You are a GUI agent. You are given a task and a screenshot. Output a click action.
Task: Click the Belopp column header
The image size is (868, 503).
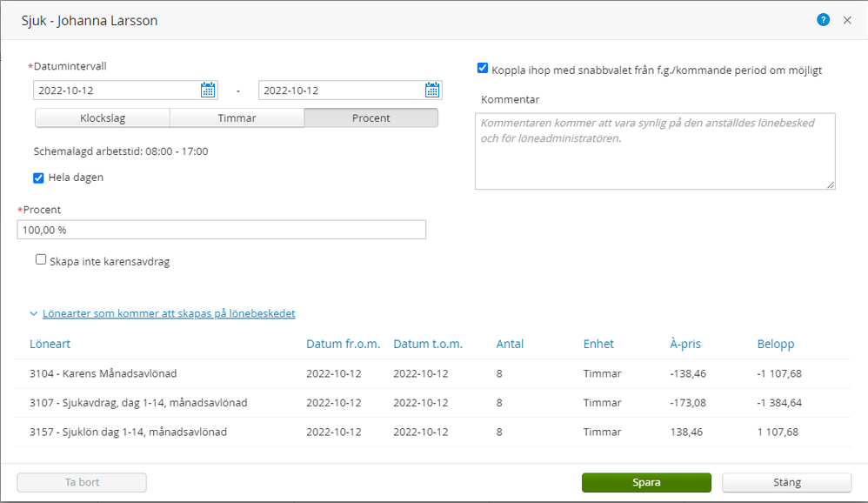(776, 344)
